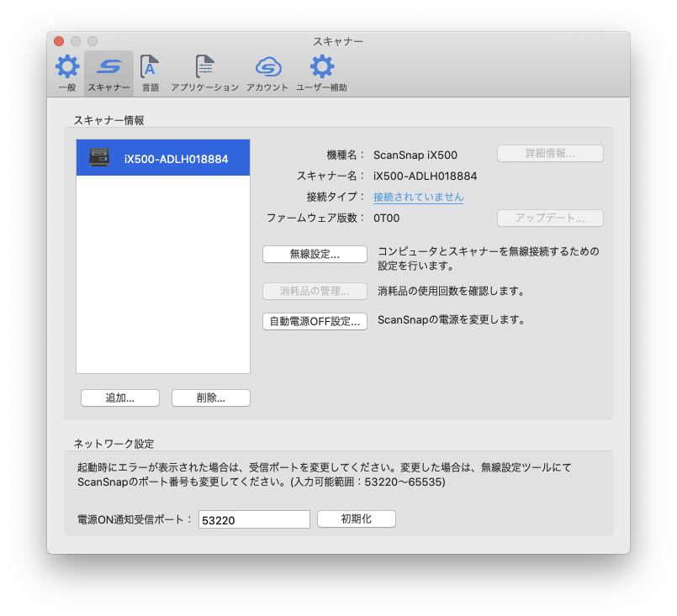Screen dimensions: 677x616
Task: Click the アップデート... button
Action: pos(550,218)
